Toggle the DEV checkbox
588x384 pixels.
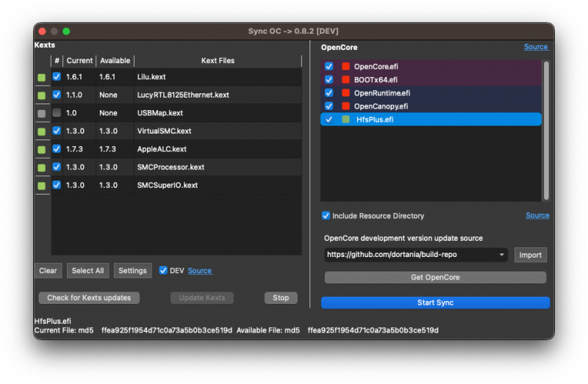(x=163, y=270)
